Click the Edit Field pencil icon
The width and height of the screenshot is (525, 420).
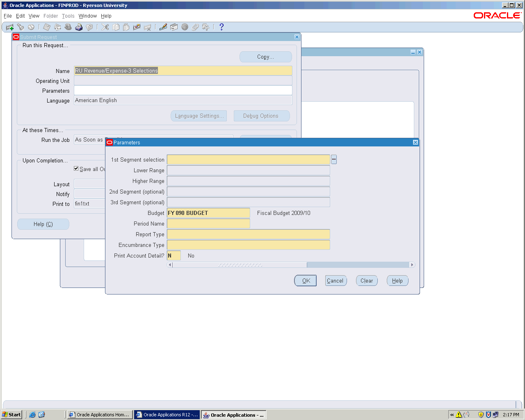pyautogui.click(x=163, y=27)
